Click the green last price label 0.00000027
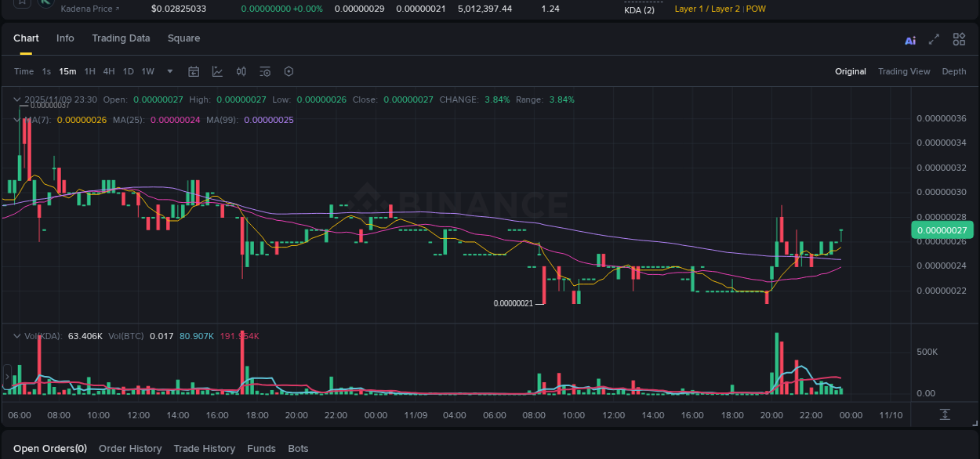The image size is (980, 459). (x=942, y=229)
